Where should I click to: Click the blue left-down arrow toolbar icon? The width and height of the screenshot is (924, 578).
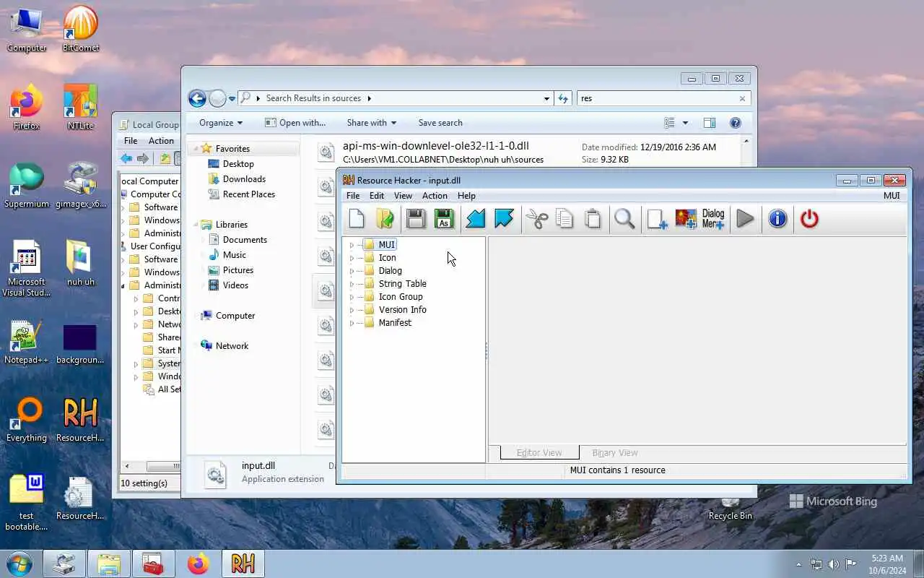click(x=475, y=219)
